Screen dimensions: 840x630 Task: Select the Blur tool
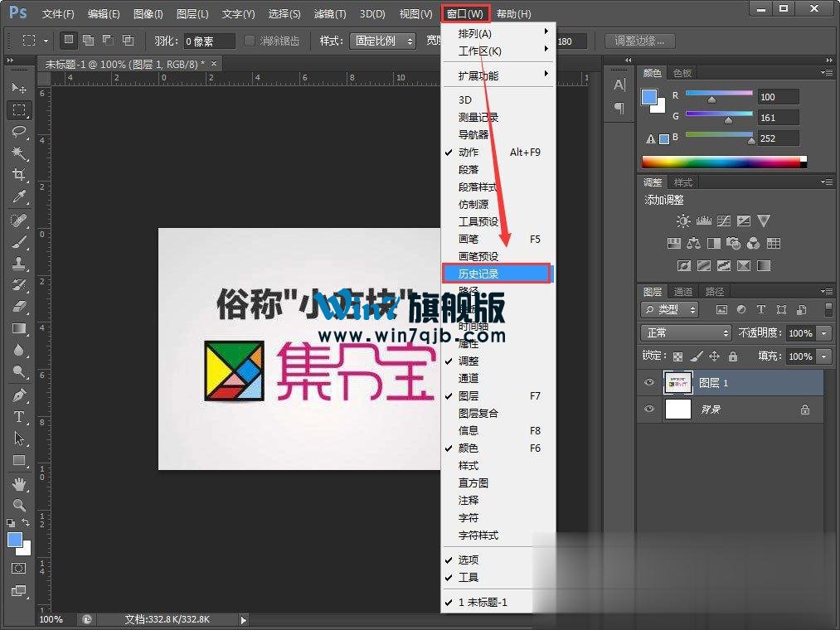click(x=19, y=350)
